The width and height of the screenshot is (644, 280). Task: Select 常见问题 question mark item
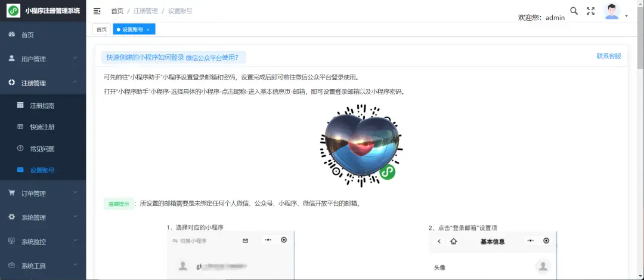tap(43, 149)
